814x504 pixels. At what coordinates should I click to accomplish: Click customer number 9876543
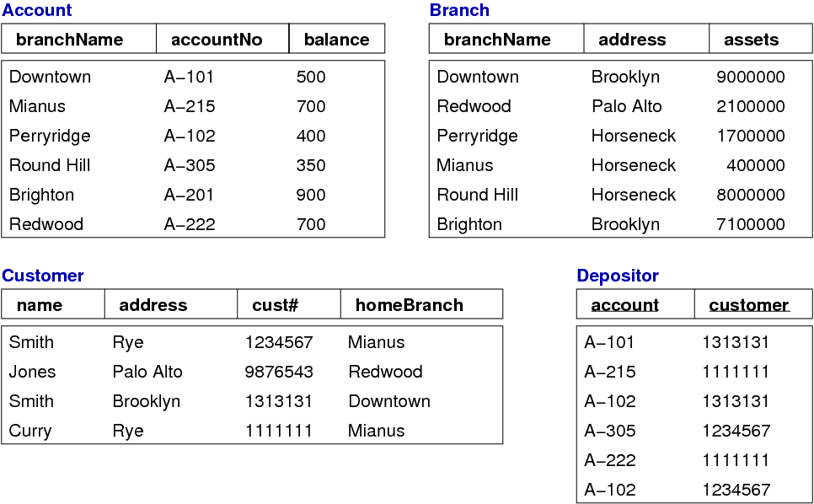279,372
